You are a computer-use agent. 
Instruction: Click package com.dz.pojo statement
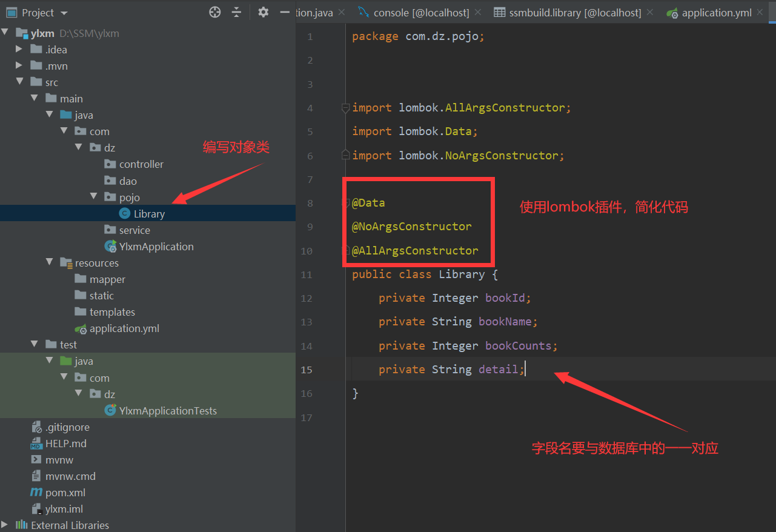tap(419, 36)
